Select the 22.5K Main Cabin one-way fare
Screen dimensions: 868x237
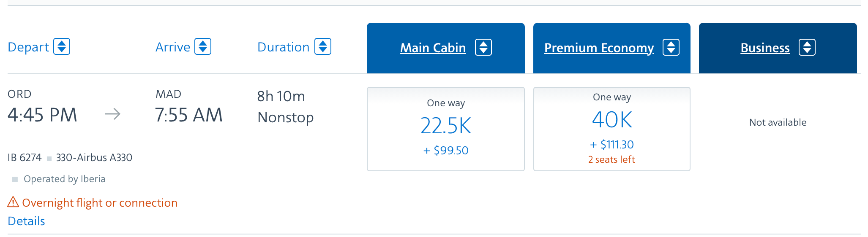coord(446,129)
